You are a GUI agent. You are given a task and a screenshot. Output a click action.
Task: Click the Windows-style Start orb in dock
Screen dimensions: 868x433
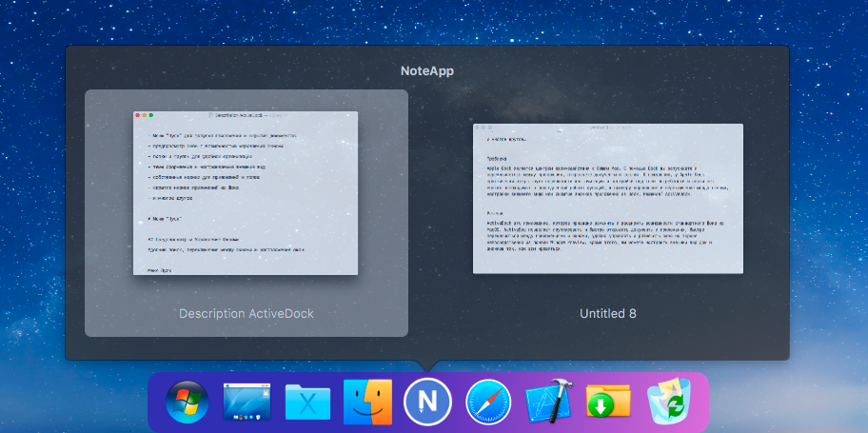pyautogui.click(x=186, y=403)
